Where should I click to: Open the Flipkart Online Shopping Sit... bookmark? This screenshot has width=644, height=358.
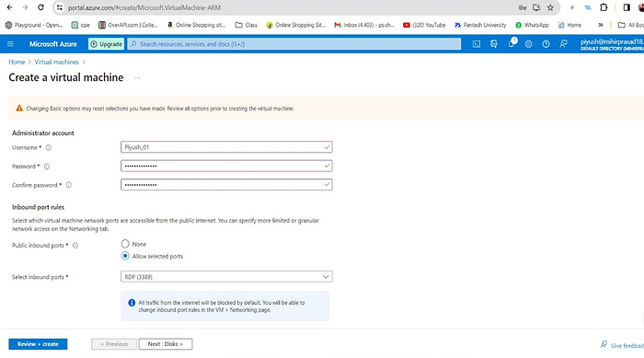point(295,25)
